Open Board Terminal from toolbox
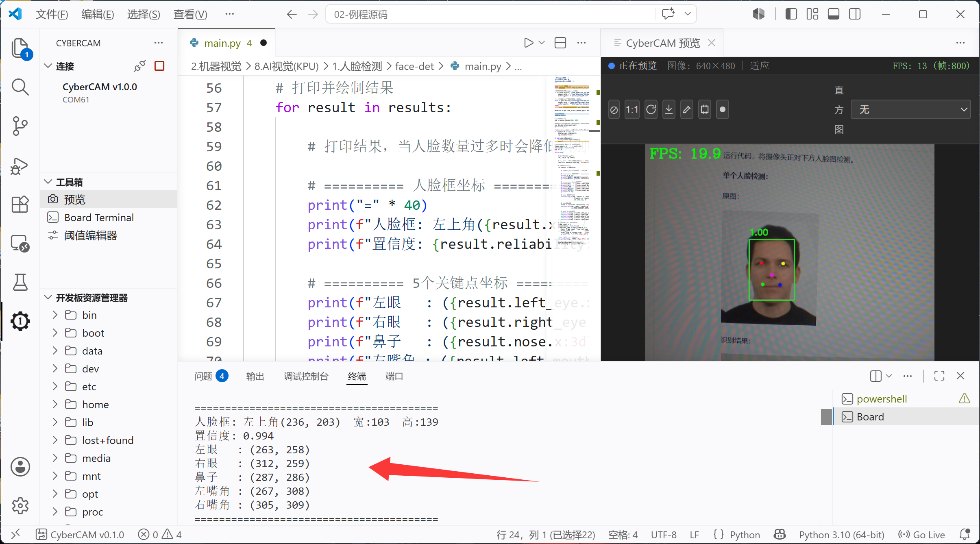This screenshot has width=980, height=544. (109, 217)
